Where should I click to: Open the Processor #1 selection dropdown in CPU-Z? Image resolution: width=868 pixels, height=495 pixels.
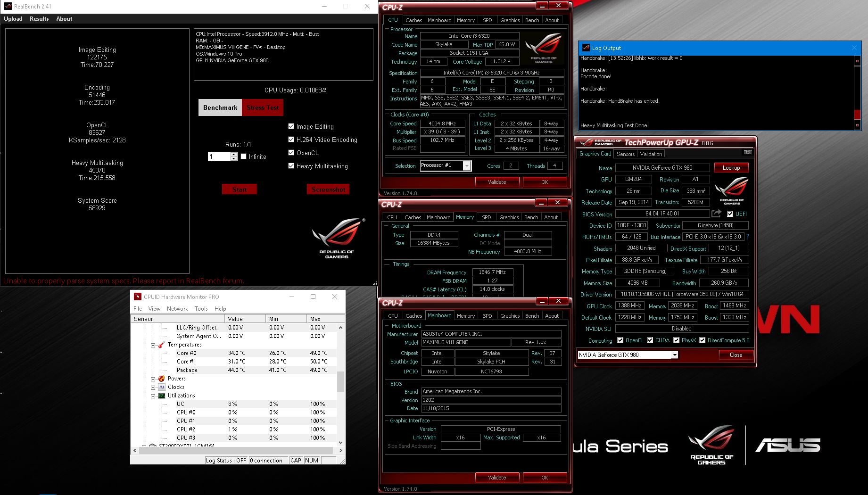[467, 165]
